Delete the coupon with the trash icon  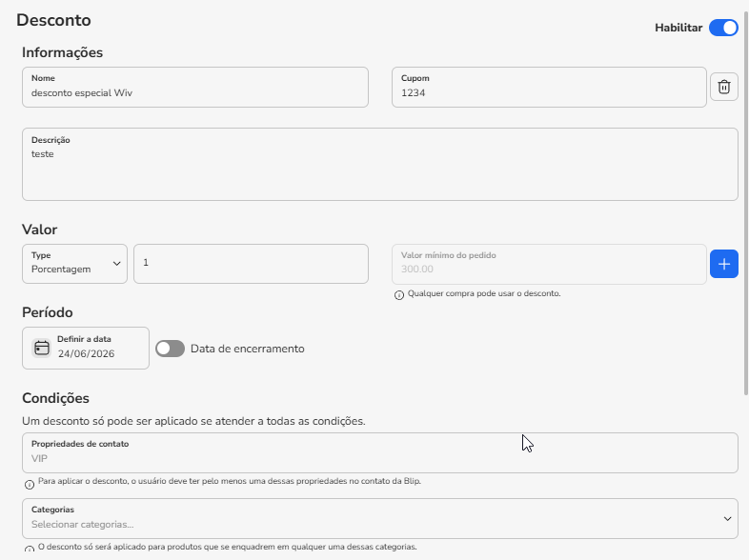[723, 87]
